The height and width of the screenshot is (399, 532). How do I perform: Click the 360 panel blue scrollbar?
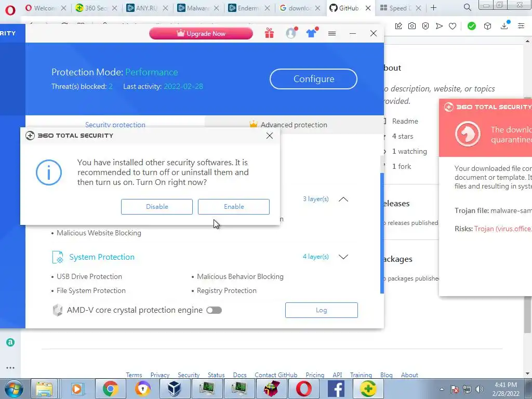coord(382,233)
